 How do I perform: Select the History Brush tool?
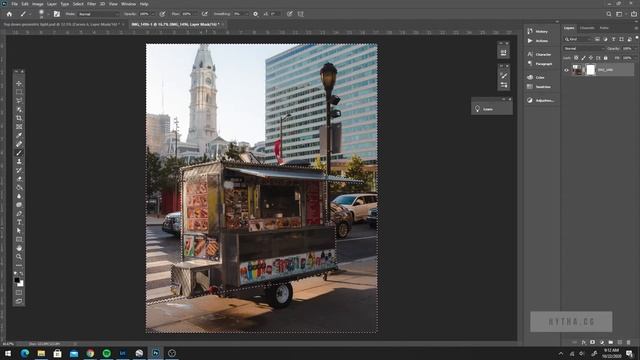[x=19, y=170]
